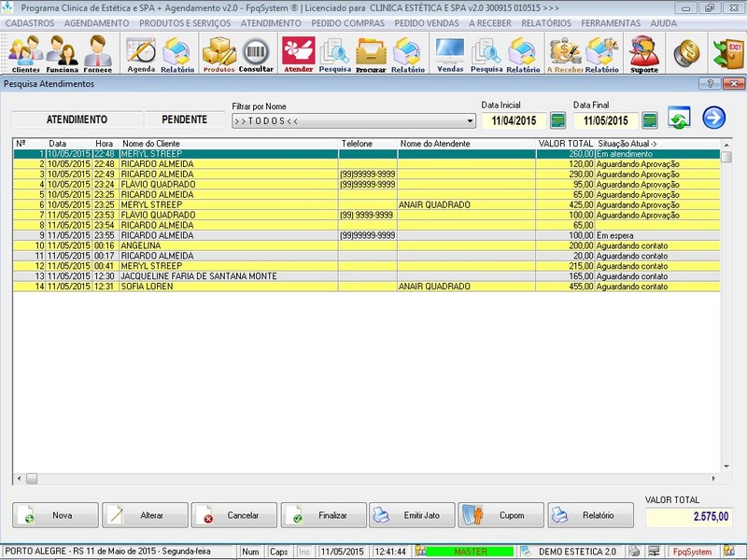Open the A RECEBER menu

point(489,22)
